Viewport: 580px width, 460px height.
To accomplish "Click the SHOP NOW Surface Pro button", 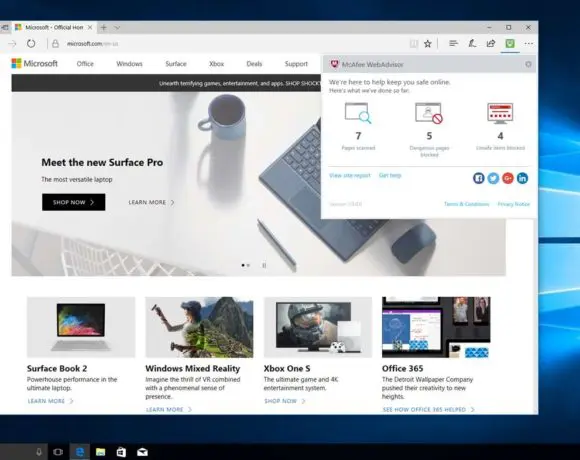I will pyautogui.click(x=74, y=202).
